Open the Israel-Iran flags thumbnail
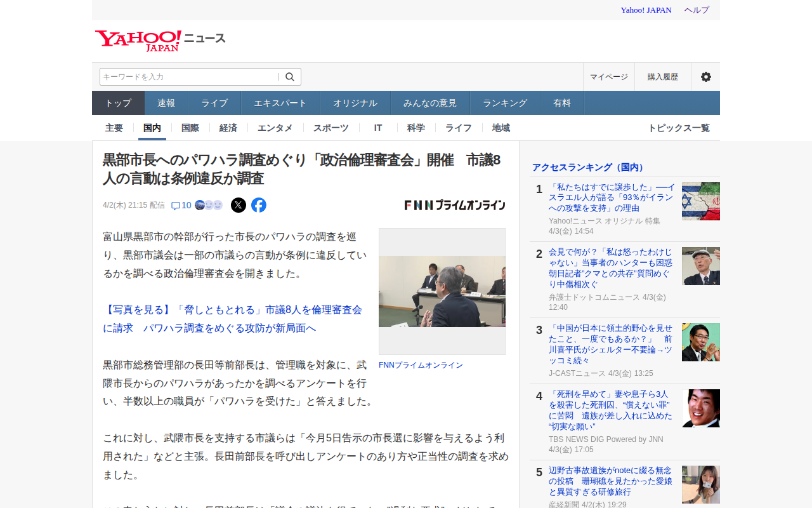The width and height of the screenshot is (812, 508). (701, 201)
